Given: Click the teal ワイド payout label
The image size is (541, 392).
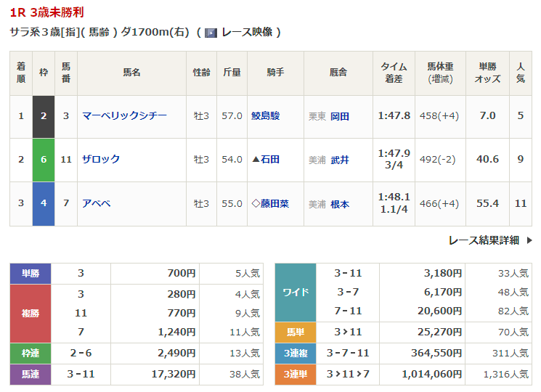Looking at the screenshot, I should coord(296,293).
